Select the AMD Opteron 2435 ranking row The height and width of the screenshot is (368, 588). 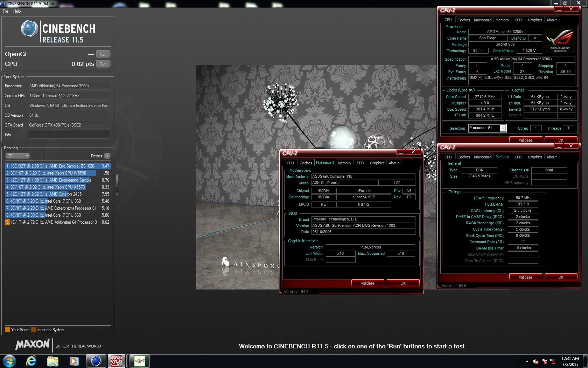click(58, 194)
